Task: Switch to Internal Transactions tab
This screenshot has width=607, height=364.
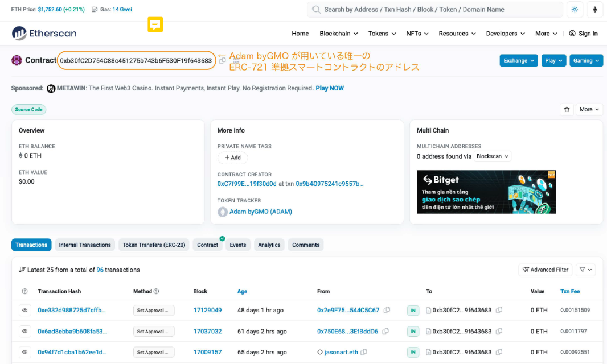Action: point(85,245)
